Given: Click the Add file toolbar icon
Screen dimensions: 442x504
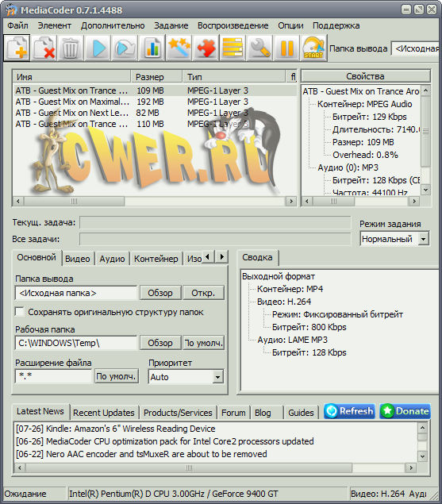Looking at the screenshot, I should [x=17, y=48].
